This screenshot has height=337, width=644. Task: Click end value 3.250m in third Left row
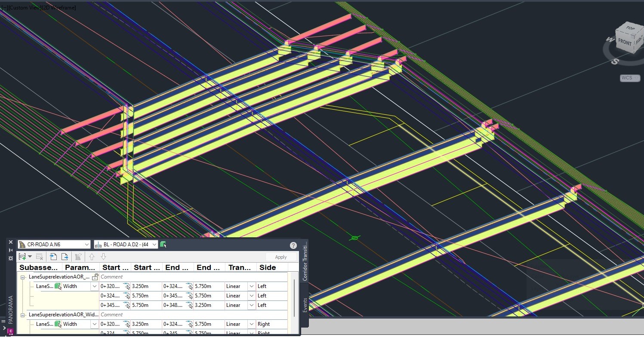209,305
